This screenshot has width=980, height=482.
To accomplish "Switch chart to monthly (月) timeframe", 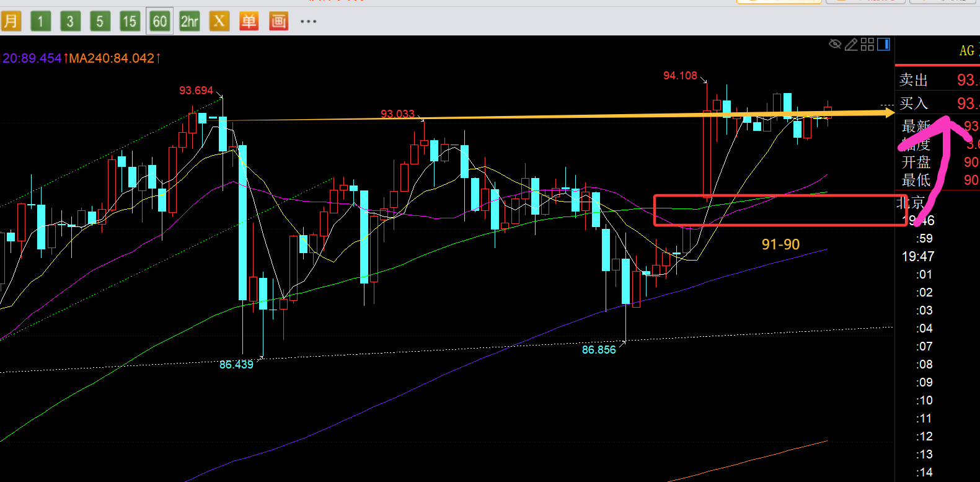I will point(11,22).
